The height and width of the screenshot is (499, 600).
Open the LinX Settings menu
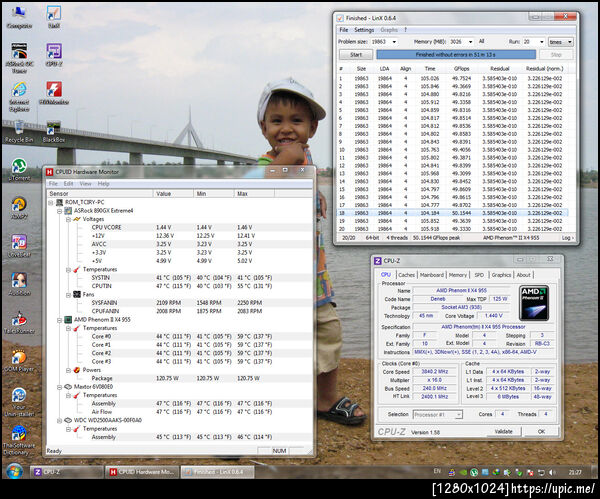[364, 30]
